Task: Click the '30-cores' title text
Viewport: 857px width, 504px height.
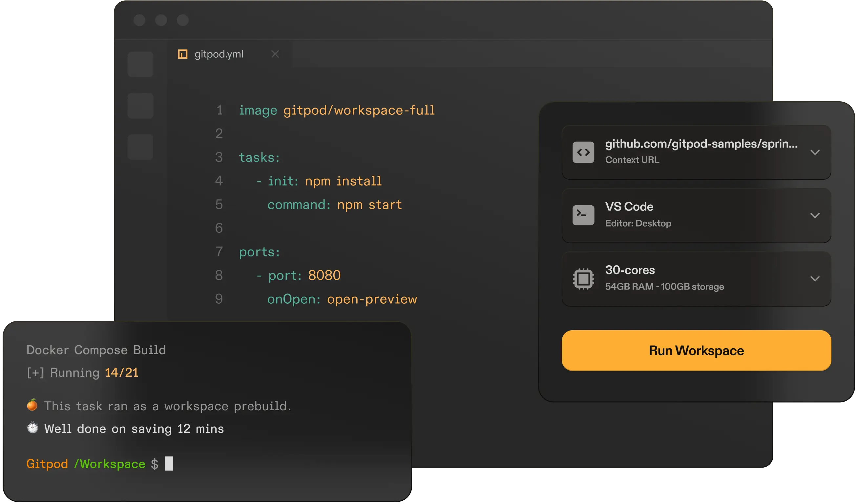Action: (630, 270)
